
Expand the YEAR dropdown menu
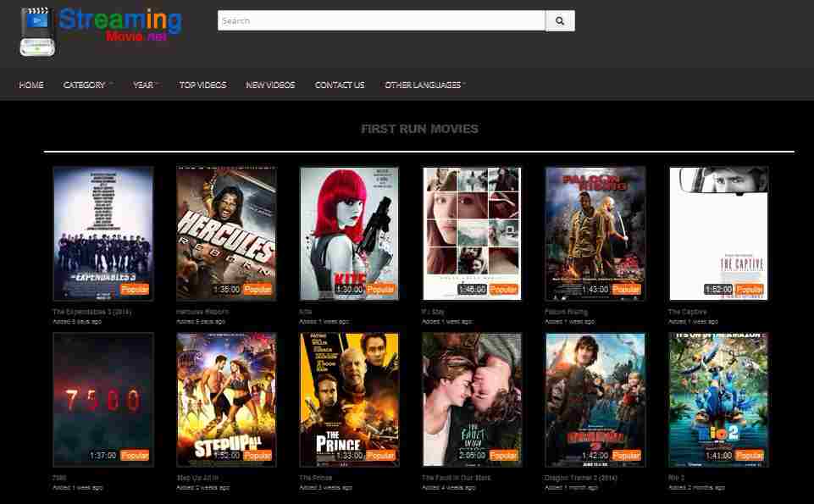coord(145,85)
